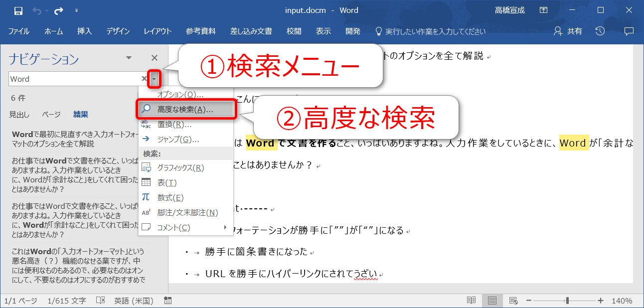Open the ファイル tab

pyautogui.click(x=19, y=31)
